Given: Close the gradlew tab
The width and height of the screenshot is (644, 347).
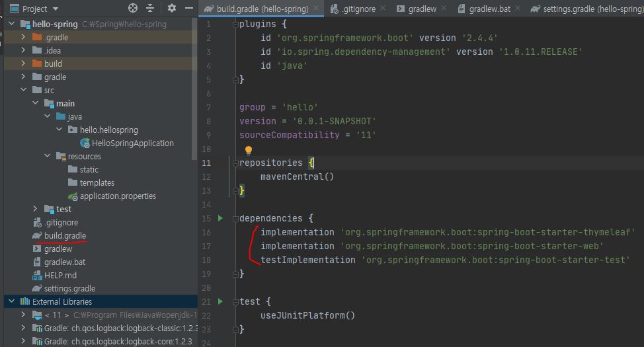Looking at the screenshot, I should tap(444, 8).
